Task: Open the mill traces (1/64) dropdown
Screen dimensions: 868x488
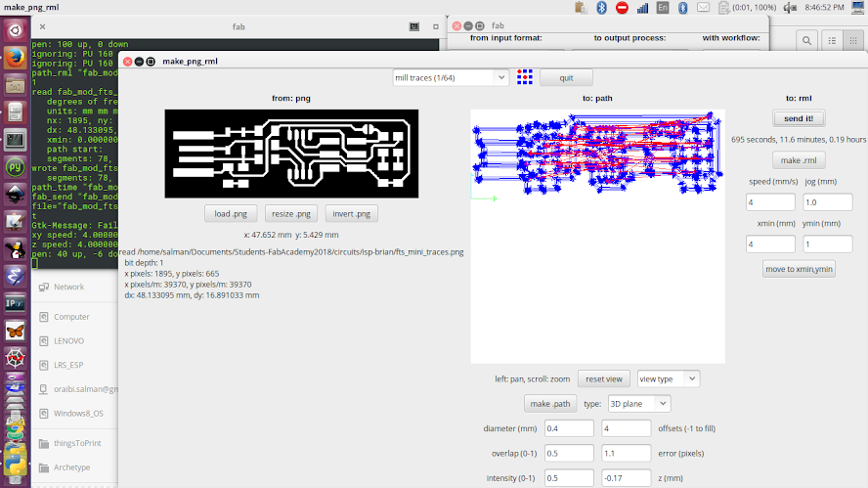Action: pos(450,77)
